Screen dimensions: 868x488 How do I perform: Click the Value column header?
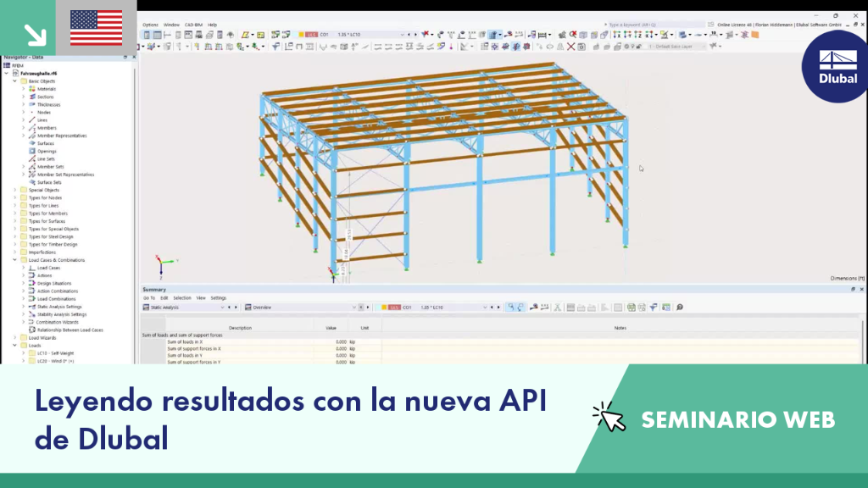(x=331, y=328)
